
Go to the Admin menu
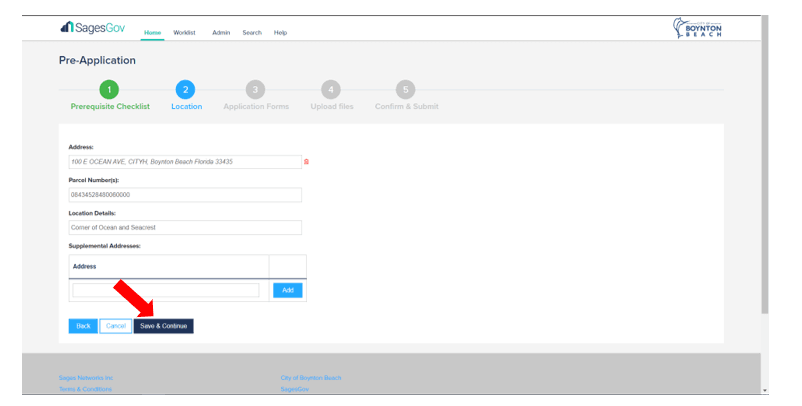point(220,33)
